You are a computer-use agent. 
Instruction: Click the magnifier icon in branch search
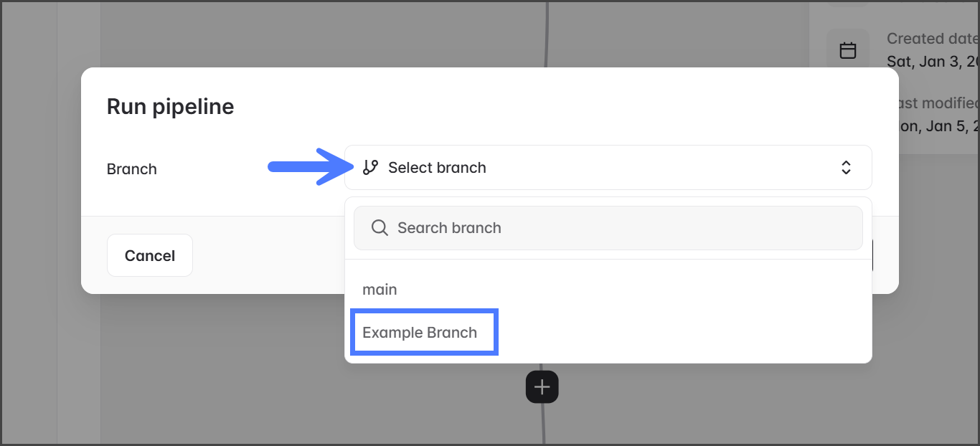point(380,228)
